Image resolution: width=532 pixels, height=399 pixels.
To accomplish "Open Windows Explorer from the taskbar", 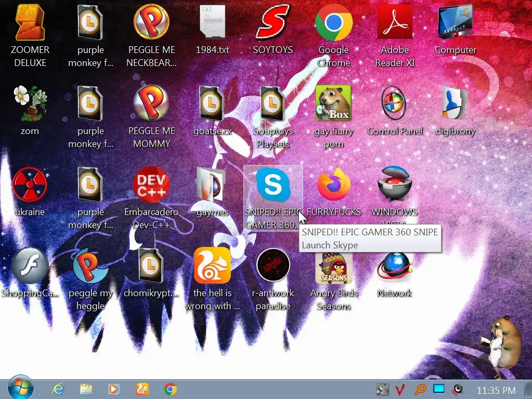I will pyautogui.click(x=86, y=389).
